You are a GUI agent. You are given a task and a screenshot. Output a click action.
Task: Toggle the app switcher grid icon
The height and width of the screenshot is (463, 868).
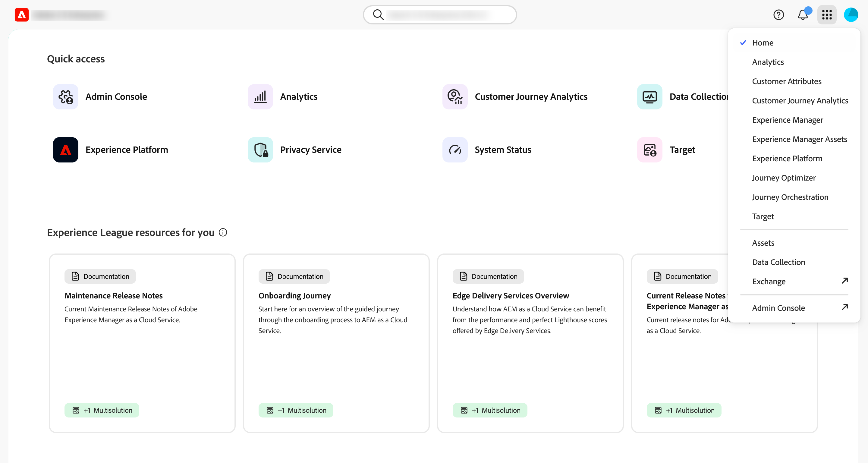827,15
